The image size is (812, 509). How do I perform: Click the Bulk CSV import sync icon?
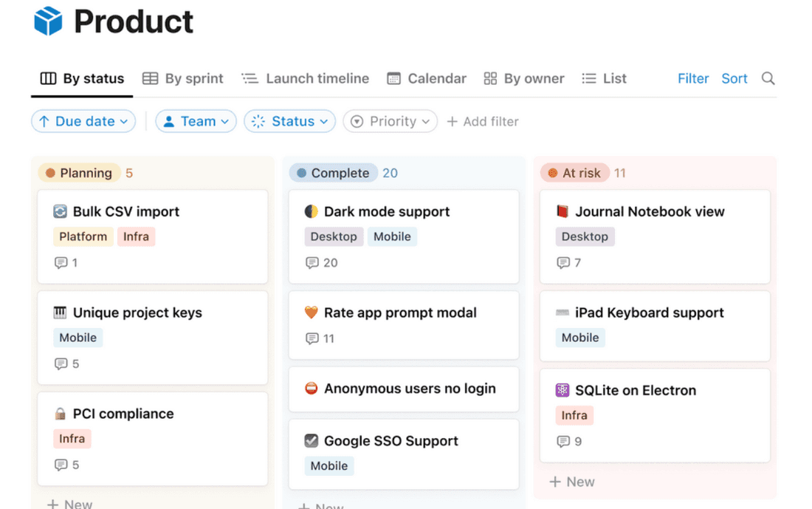pyautogui.click(x=61, y=212)
